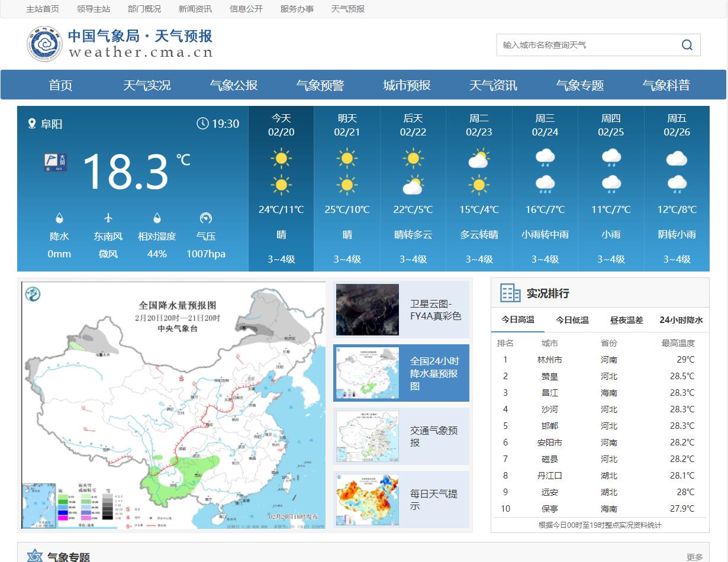The height and width of the screenshot is (562, 728).
Task: Click the wind warning sign icon
Action: pyautogui.click(x=56, y=162)
